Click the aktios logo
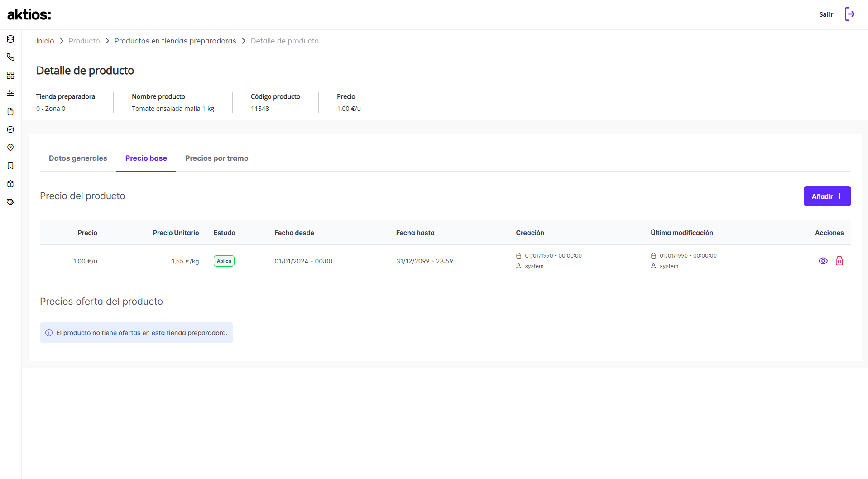The image size is (868, 479). point(29,14)
